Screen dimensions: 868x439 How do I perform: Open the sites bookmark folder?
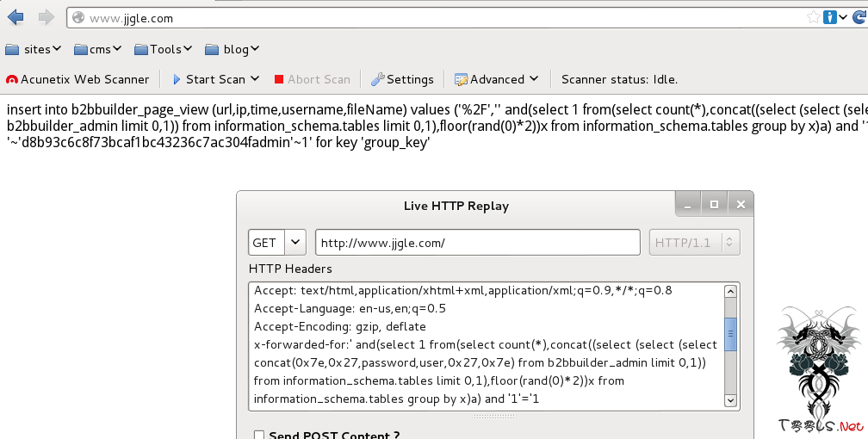34,49
